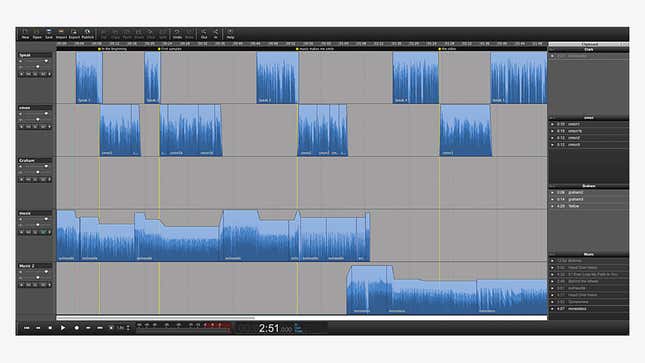Select the Music clipboard group header

click(x=589, y=254)
